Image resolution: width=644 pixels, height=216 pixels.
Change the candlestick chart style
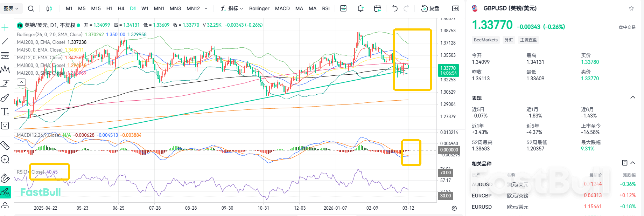[x=49, y=8]
